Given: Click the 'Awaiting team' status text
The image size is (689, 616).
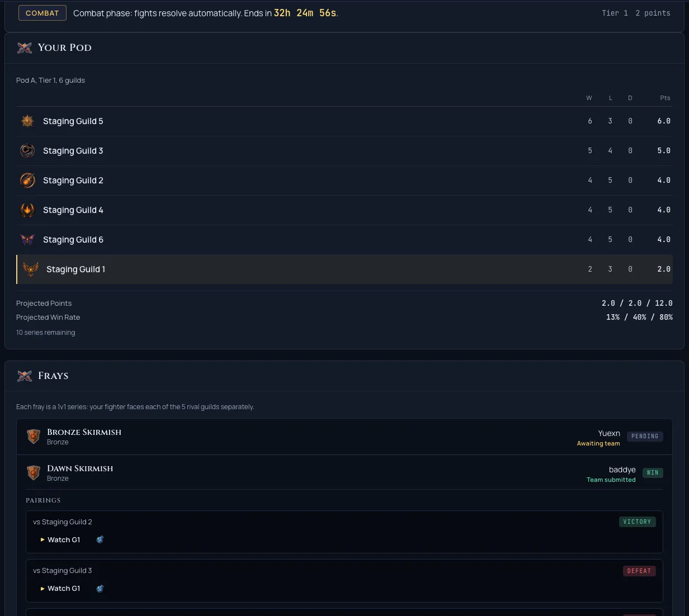Looking at the screenshot, I should tap(598, 443).
